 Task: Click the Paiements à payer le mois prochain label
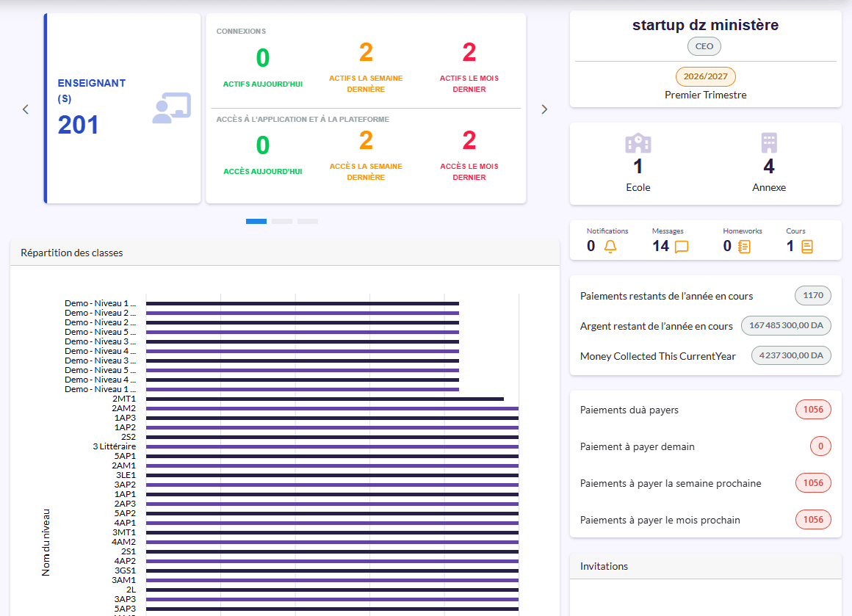660,520
